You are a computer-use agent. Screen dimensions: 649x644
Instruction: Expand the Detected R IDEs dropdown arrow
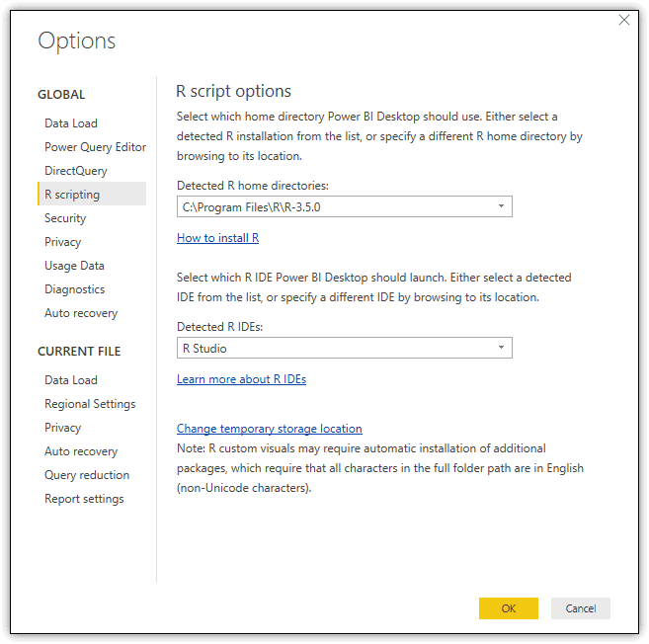tap(501, 348)
